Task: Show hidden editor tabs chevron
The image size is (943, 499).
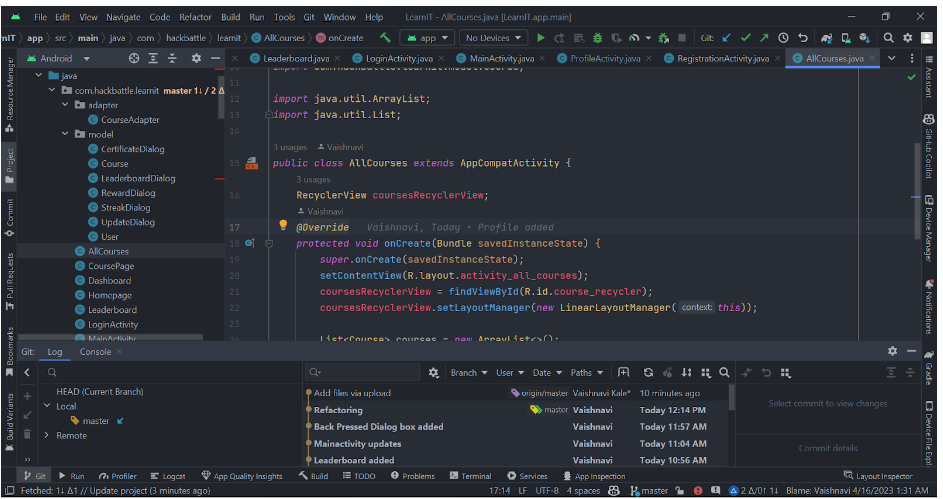Action: 892,58
